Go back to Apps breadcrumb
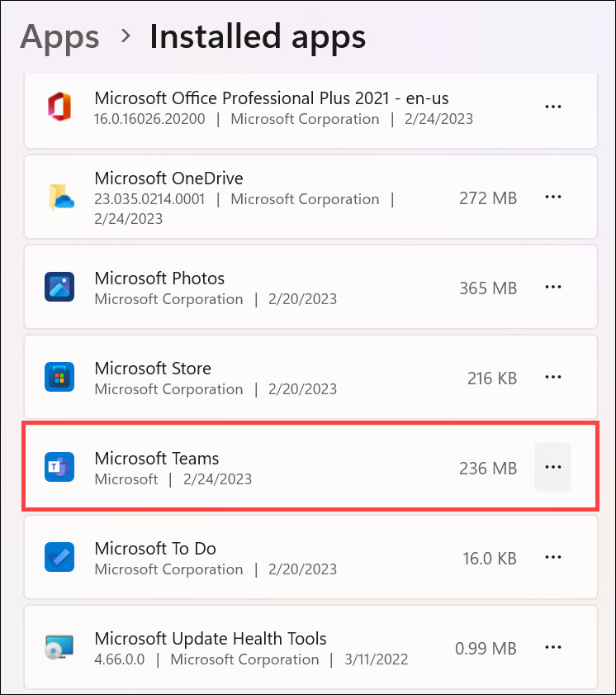Viewport: 616px width, 695px height. point(59,36)
